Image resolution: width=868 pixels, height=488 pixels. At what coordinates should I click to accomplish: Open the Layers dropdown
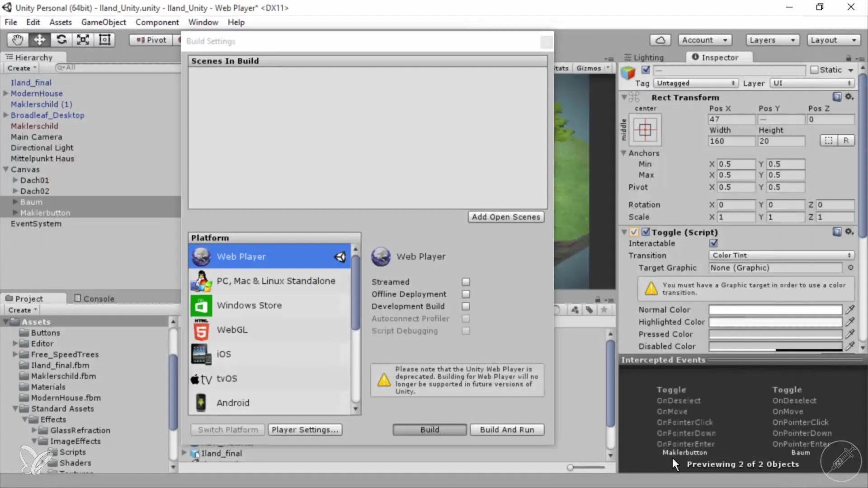tap(772, 40)
